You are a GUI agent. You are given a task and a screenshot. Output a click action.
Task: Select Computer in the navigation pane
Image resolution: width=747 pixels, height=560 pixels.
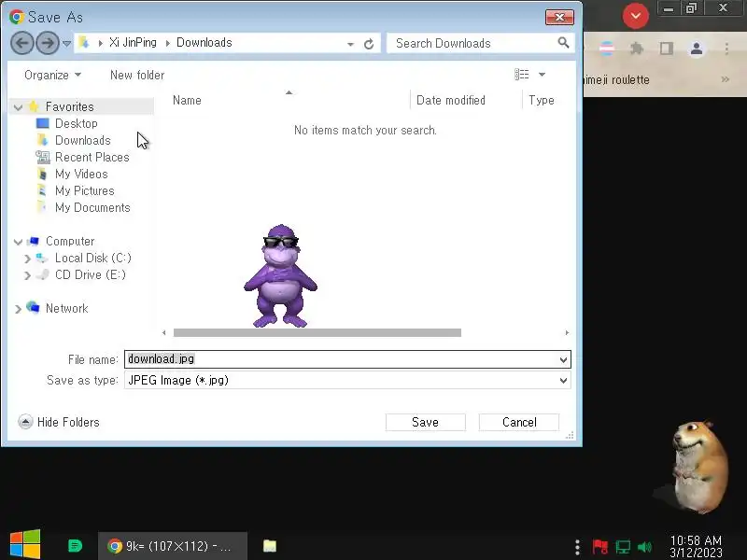tap(70, 241)
